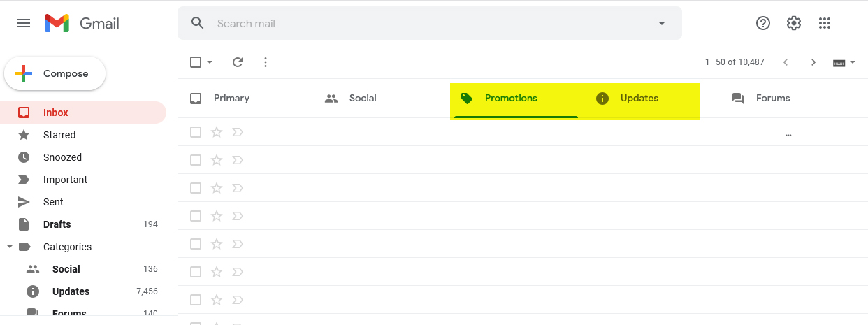This screenshot has height=325, width=868.
Task: Click the Categories label in sidebar
Action: (x=67, y=247)
